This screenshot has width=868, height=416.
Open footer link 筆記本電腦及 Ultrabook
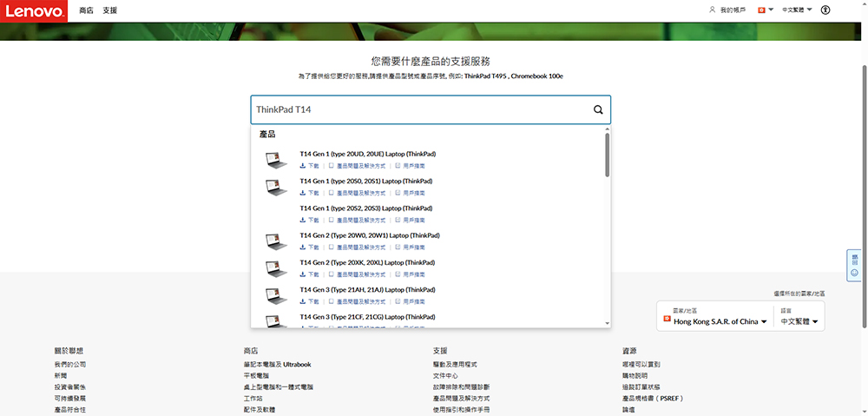[x=278, y=365]
